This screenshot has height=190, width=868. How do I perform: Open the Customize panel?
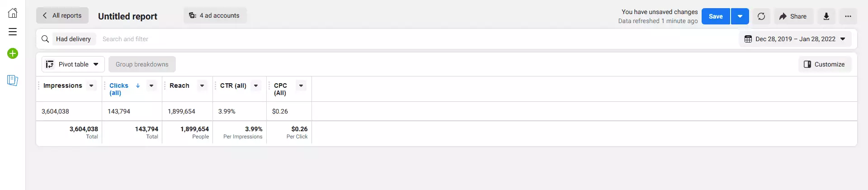click(x=825, y=64)
